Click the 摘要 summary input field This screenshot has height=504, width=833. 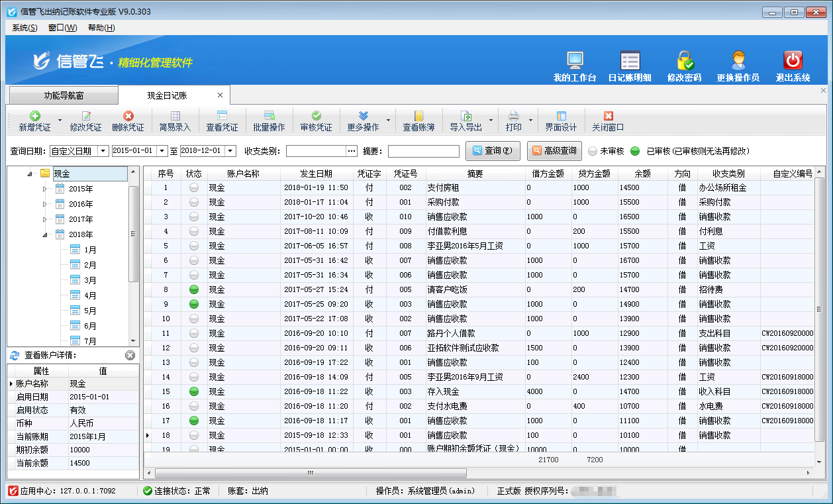click(423, 152)
